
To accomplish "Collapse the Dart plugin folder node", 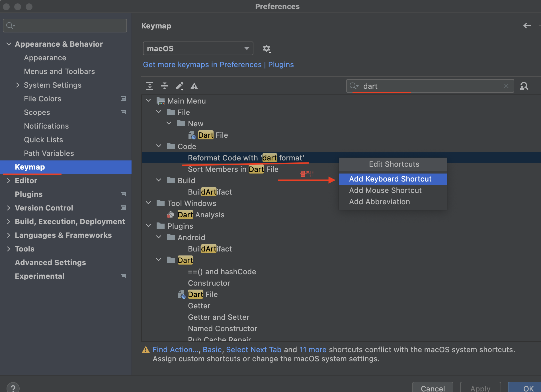I will tap(159, 260).
